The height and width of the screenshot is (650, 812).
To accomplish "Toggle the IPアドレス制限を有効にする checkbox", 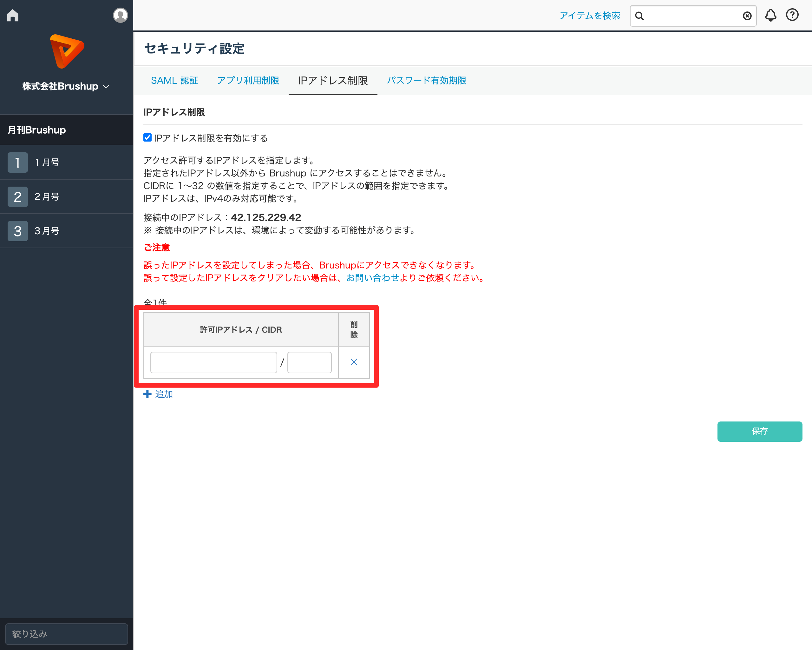I will pos(147,137).
